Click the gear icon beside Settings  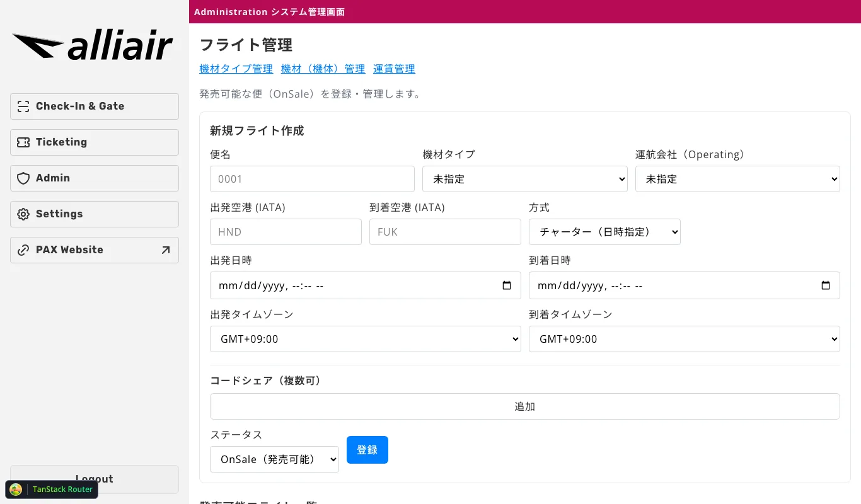click(x=23, y=214)
